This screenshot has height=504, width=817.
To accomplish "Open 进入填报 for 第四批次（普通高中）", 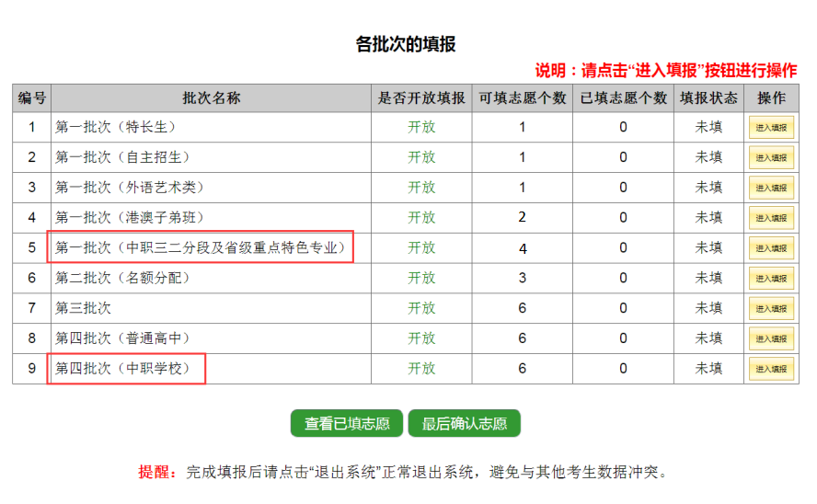I will tap(771, 338).
